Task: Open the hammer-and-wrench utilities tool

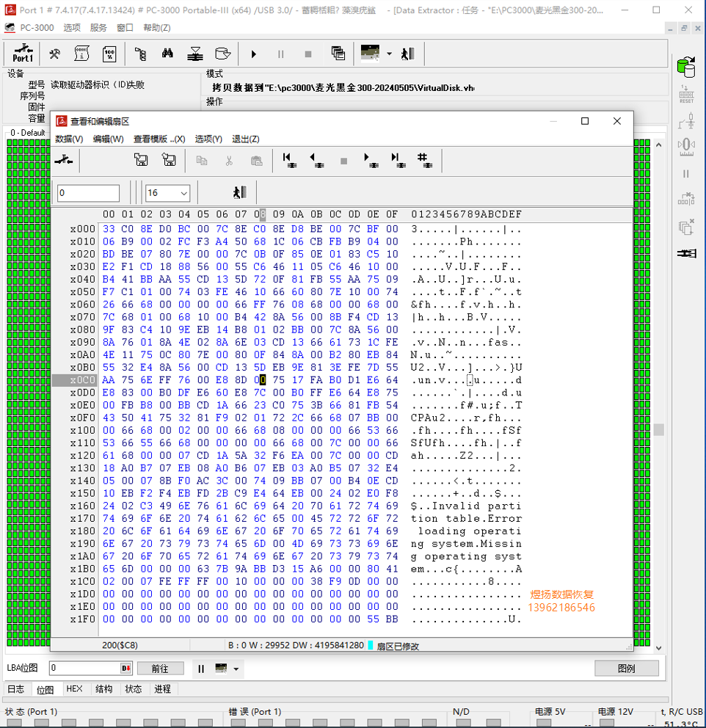Action: click(x=54, y=54)
